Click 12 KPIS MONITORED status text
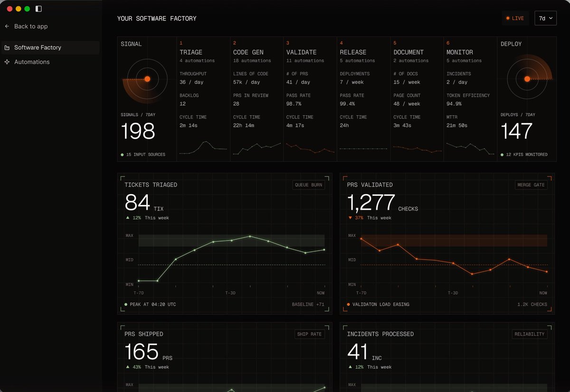Viewport: 570px width, 392px height. 527,155
